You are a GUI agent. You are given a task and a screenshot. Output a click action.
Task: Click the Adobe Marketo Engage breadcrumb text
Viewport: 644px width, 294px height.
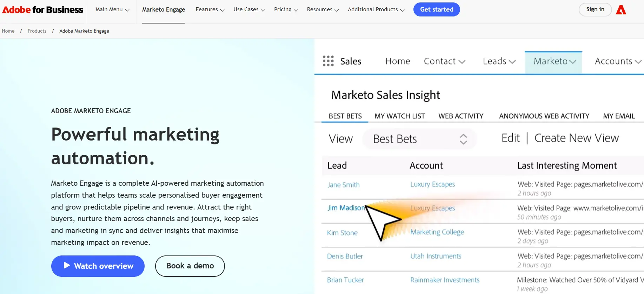click(x=84, y=31)
